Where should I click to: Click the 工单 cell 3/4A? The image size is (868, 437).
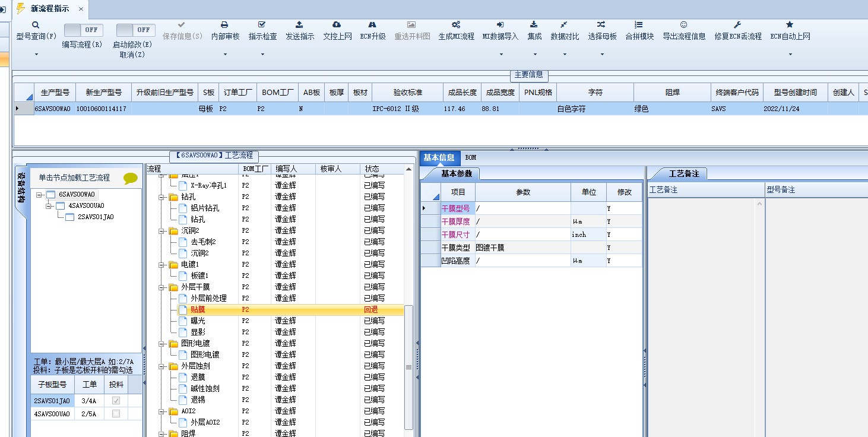[x=89, y=401]
